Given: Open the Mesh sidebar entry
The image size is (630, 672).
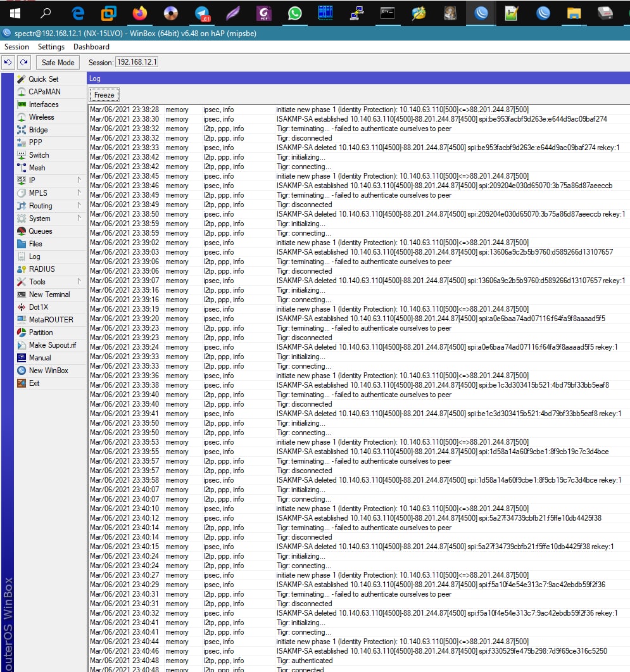Looking at the screenshot, I should [50, 168].
